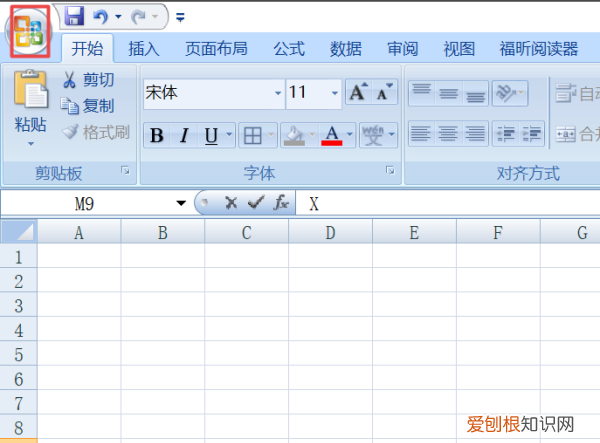Apply the red font color swatch
600x443 pixels.
(x=332, y=136)
